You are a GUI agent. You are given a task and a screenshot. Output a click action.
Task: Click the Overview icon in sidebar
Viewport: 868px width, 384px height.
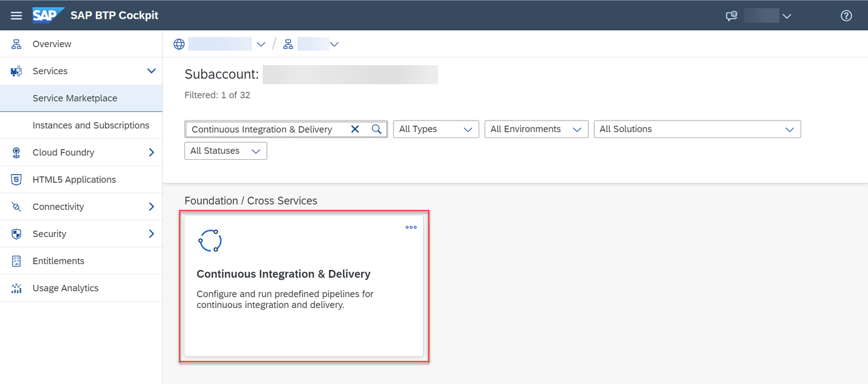tap(16, 44)
